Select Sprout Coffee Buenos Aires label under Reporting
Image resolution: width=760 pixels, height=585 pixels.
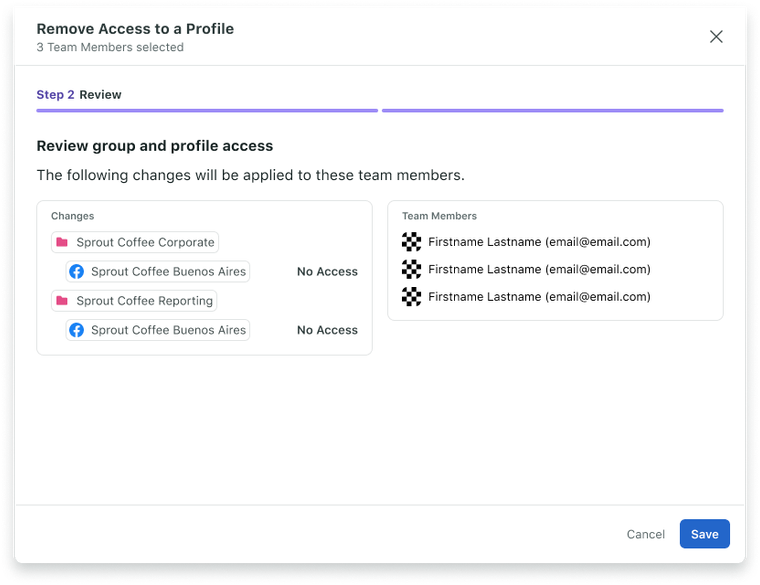coord(167,330)
